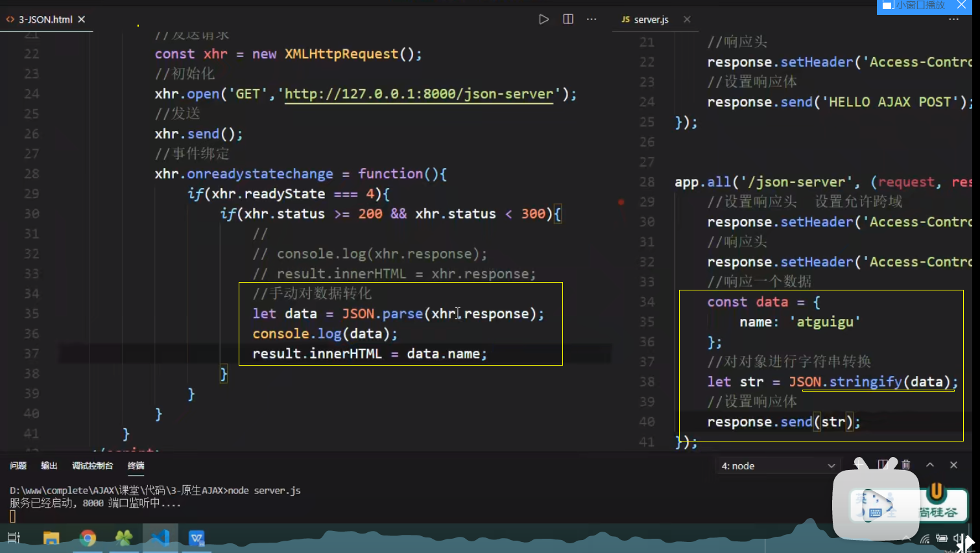
Task: Place cursor on 'xhr.send();' in line 26
Action: pyautogui.click(x=198, y=134)
